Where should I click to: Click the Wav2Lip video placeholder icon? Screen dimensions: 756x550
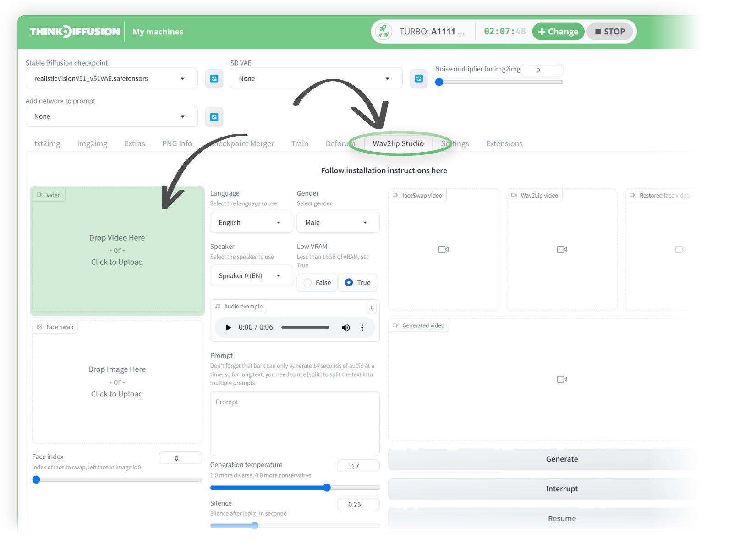click(562, 249)
